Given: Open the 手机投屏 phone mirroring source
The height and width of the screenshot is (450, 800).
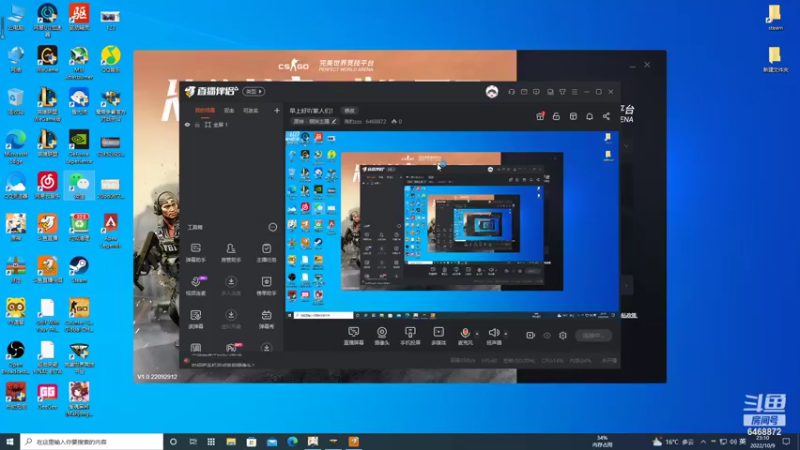Looking at the screenshot, I should [410, 336].
